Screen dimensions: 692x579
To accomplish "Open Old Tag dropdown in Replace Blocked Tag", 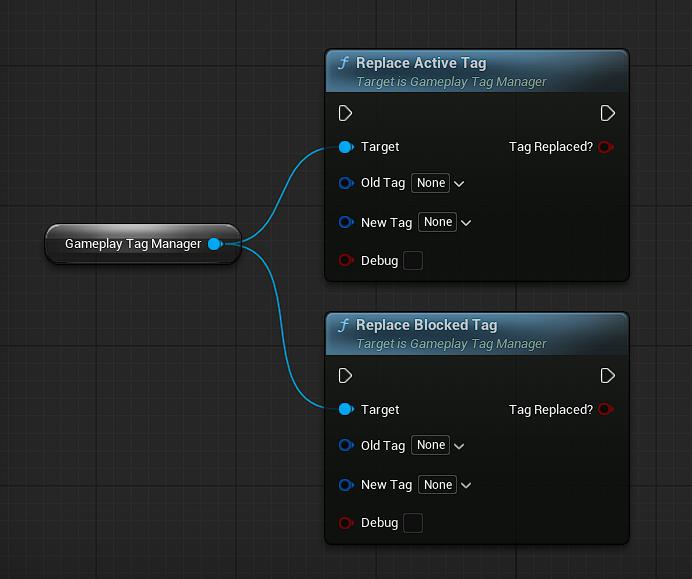I will pos(438,445).
